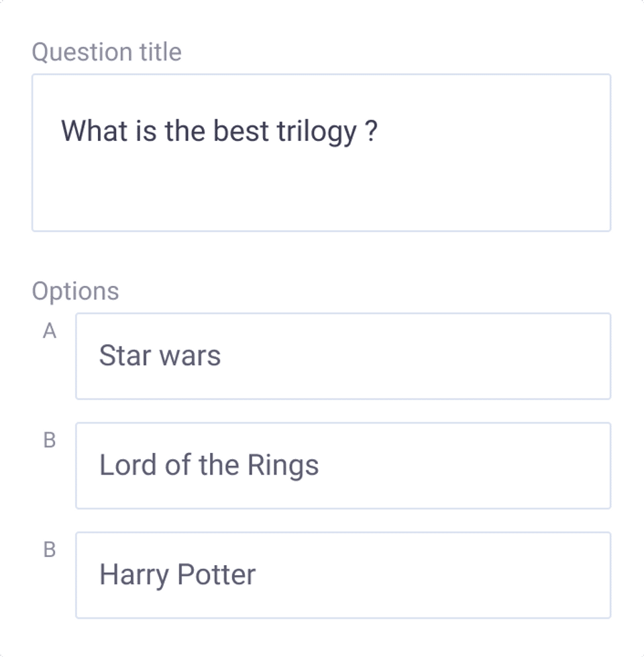Click the word "trilogy" in question title

click(316, 132)
